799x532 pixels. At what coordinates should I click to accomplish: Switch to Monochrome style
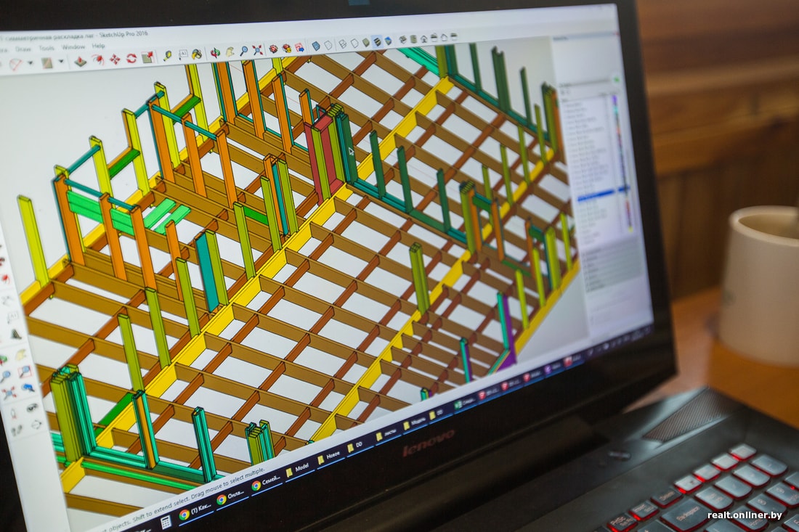[389, 41]
